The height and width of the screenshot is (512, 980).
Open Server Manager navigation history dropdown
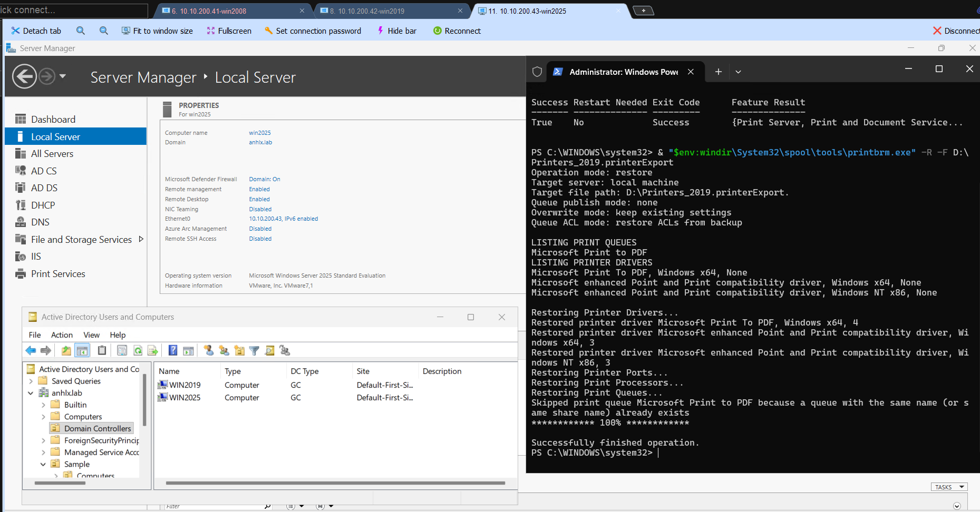63,76
